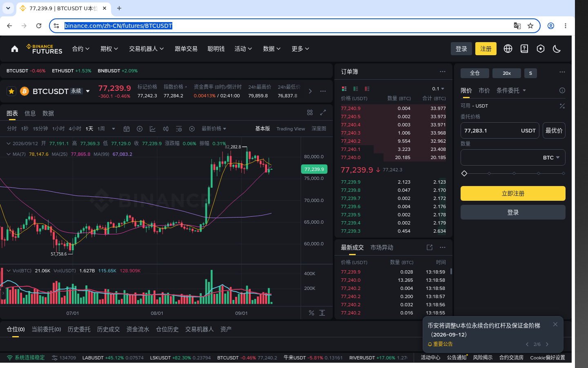This screenshot has height=368, width=588.
Task: Switch to the 信息 tab
Action: point(30,113)
